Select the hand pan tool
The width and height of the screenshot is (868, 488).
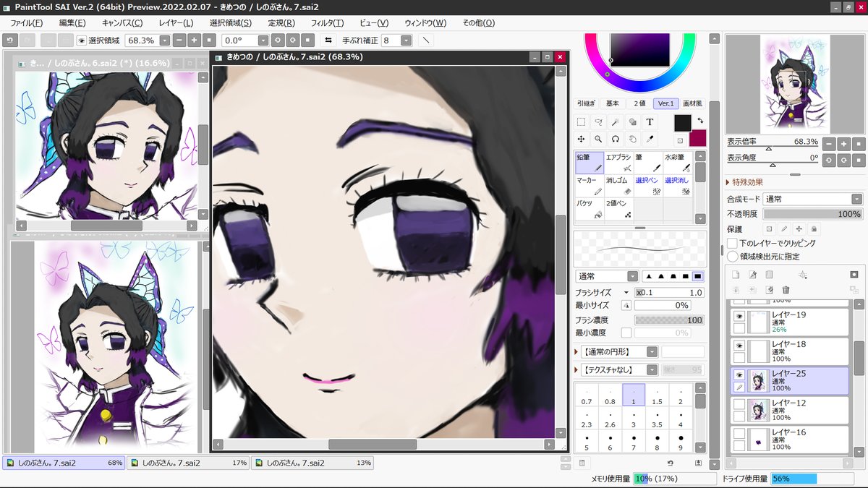[x=632, y=139]
